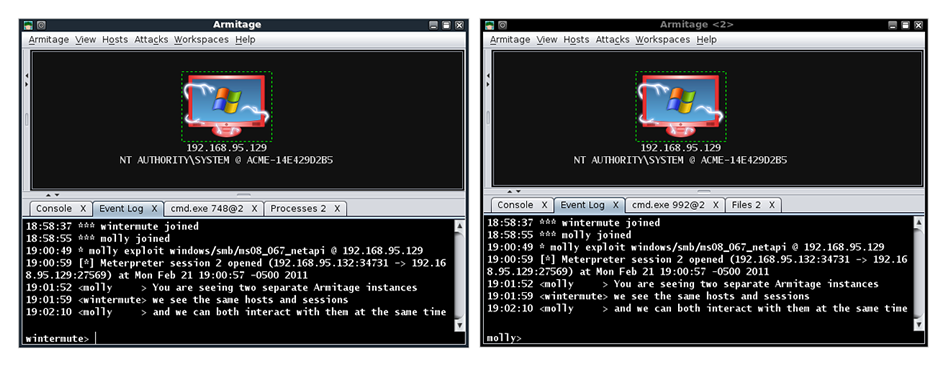Screen dimensions: 946x365
Task: Open Help menu in Armitage <2> window
Action: [706, 39]
